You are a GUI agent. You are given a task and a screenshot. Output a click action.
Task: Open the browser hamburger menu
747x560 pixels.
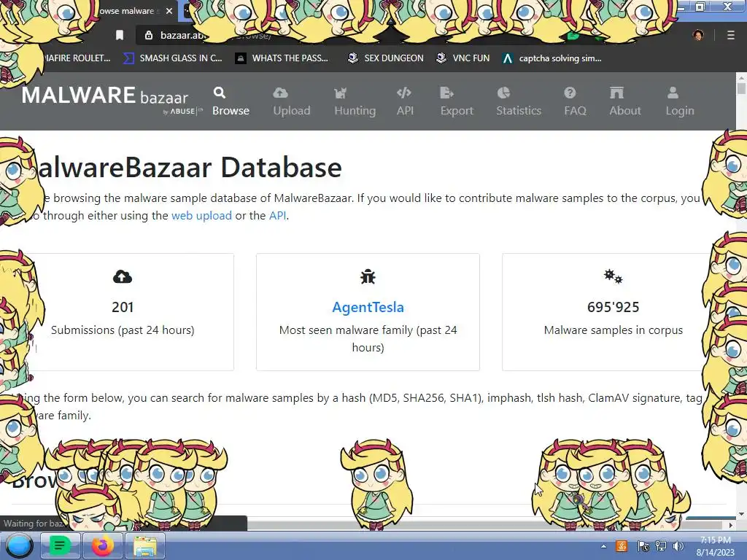[730, 35]
